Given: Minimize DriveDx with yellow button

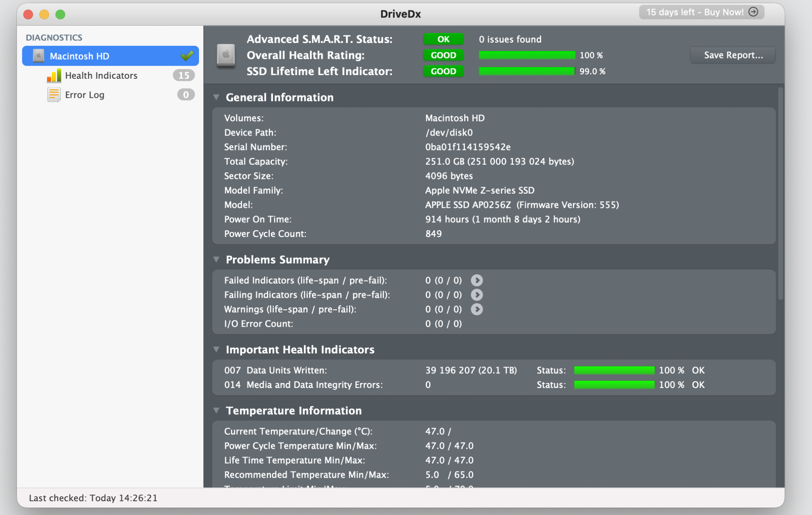Looking at the screenshot, I should pyautogui.click(x=44, y=15).
